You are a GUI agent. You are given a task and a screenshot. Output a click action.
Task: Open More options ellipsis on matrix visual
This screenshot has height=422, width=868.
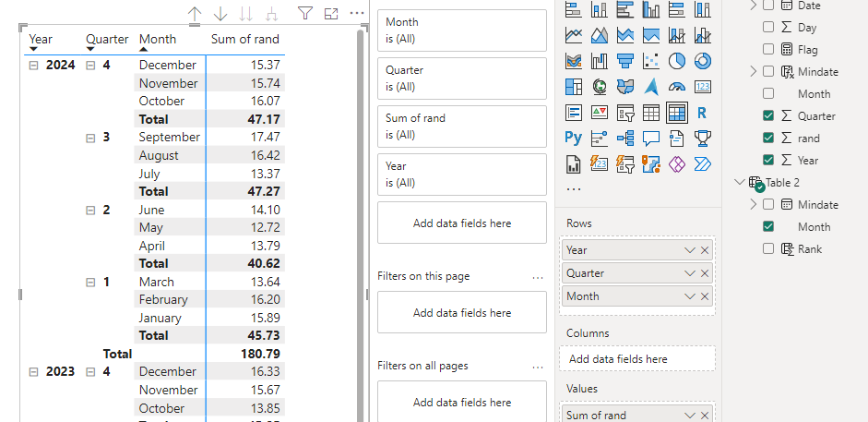click(357, 13)
